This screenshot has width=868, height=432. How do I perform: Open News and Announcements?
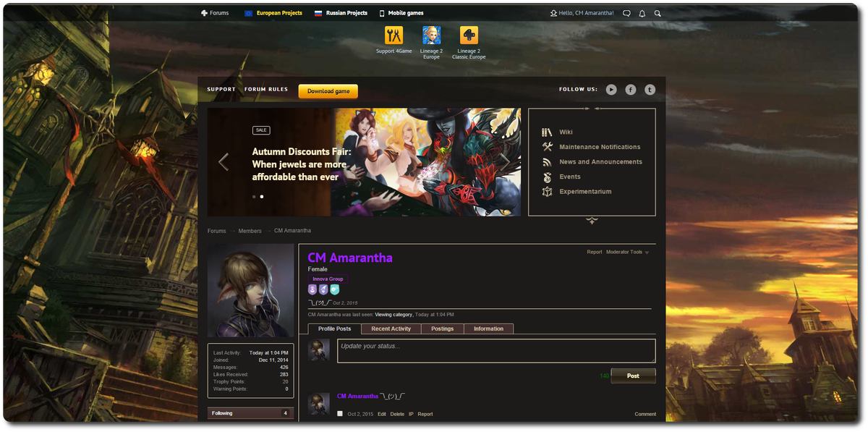click(x=600, y=162)
